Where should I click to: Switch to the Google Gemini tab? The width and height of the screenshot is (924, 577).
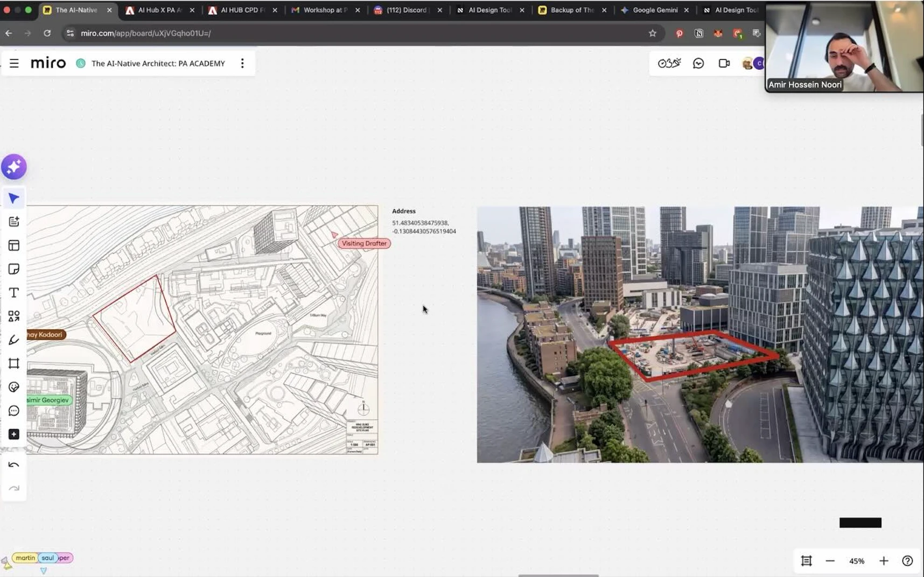click(654, 10)
